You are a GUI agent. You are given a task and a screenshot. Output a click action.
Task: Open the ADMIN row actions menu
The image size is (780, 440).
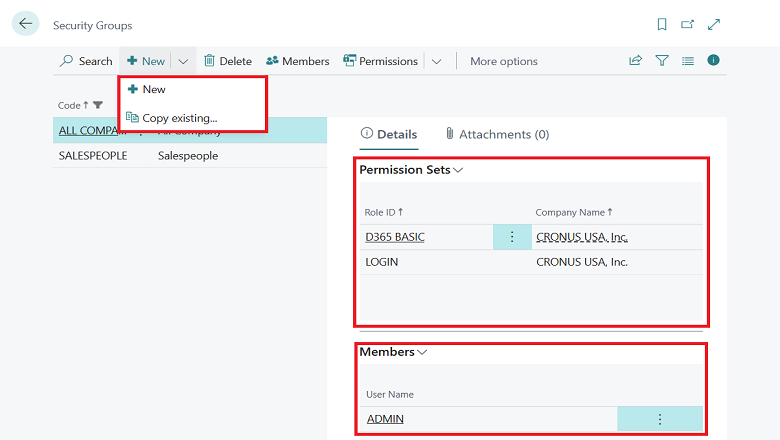(660, 419)
